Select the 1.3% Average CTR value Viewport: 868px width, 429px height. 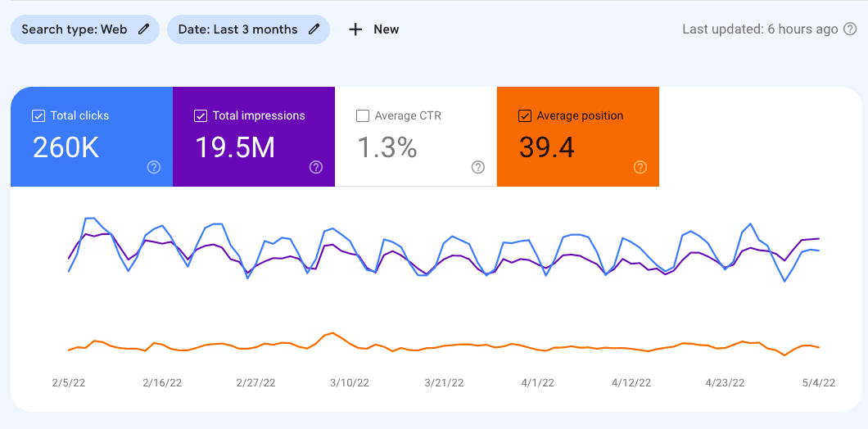pos(387,147)
